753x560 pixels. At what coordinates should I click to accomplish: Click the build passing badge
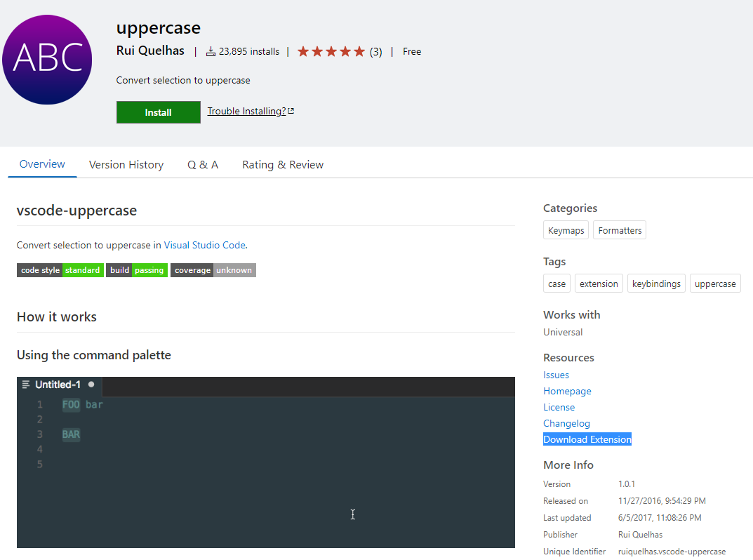(x=137, y=270)
